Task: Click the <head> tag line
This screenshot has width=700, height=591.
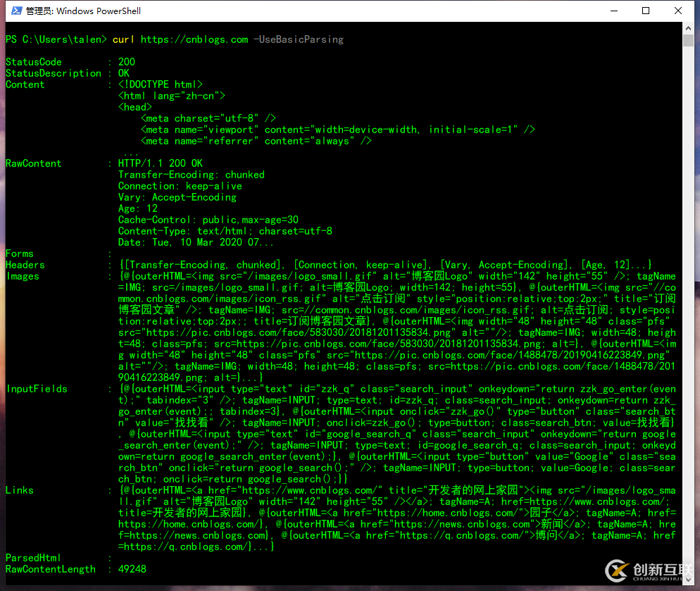Action: coord(135,107)
